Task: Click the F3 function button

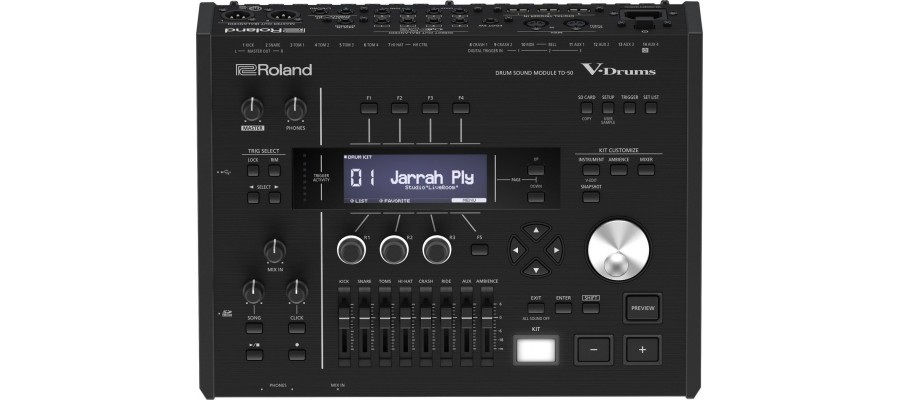Action: tap(430, 108)
